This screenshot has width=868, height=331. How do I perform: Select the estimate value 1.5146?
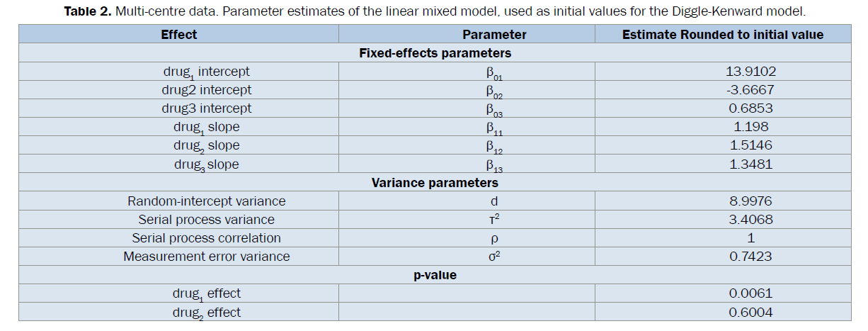point(750,145)
